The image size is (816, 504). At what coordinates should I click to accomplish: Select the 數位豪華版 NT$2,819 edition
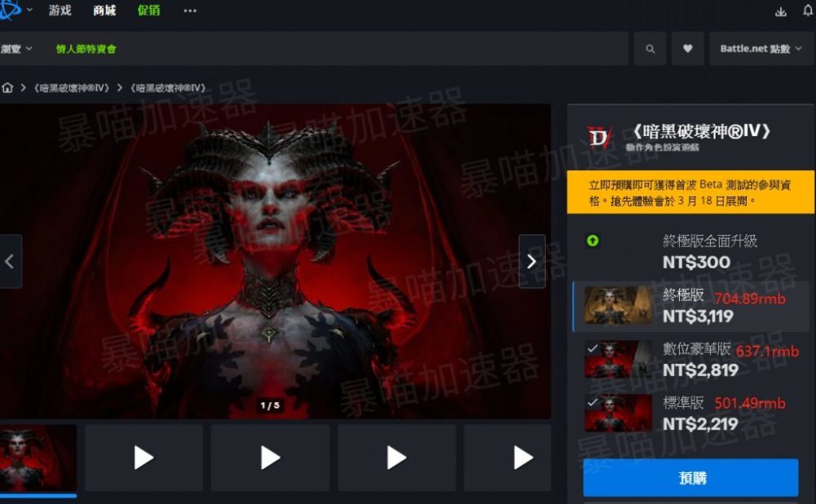(x=690, y=360)
